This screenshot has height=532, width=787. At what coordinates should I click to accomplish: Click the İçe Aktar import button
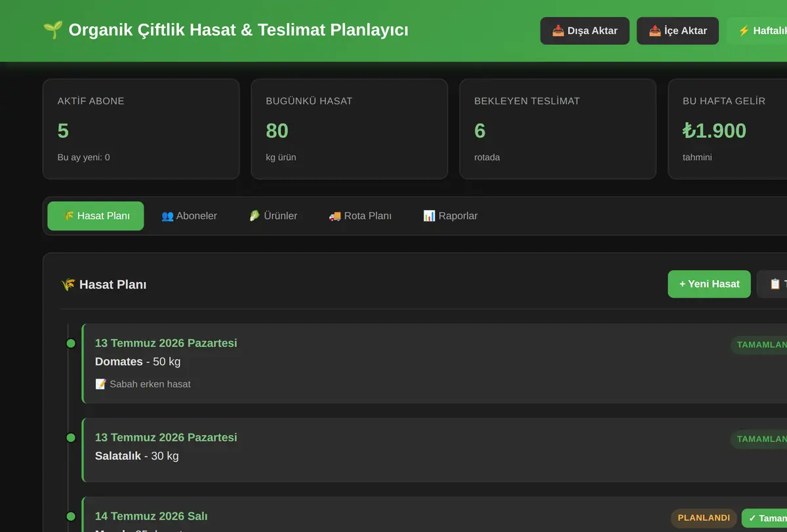click(677, 31)
